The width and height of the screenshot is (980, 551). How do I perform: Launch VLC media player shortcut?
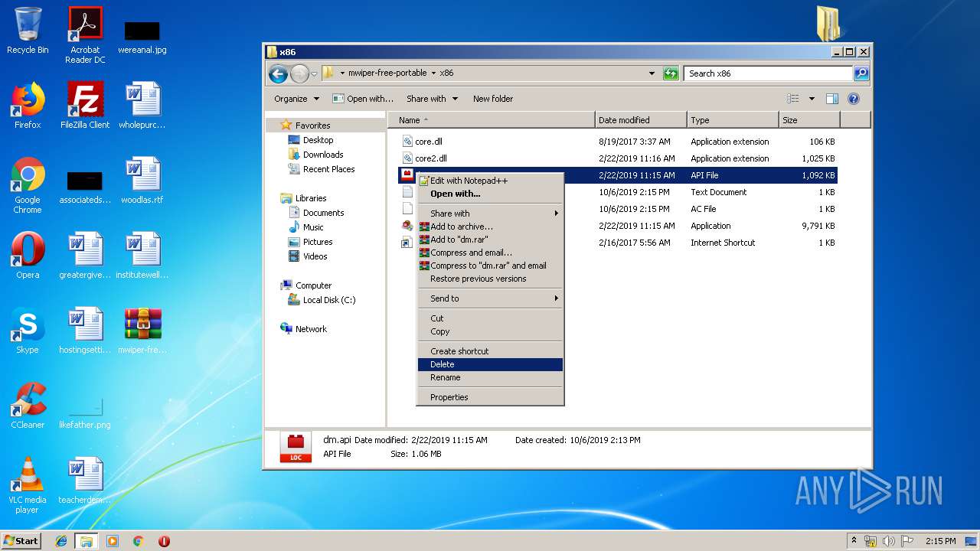[28, 485]
